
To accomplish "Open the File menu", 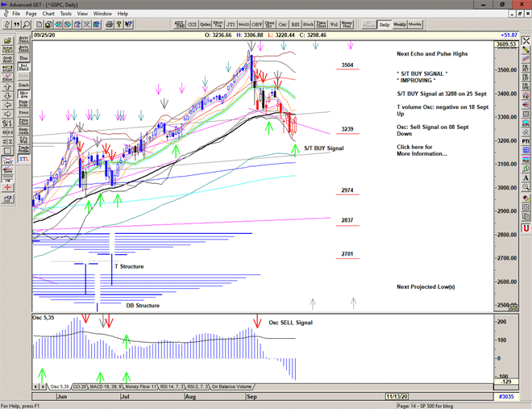I will (x=16, y=14).
